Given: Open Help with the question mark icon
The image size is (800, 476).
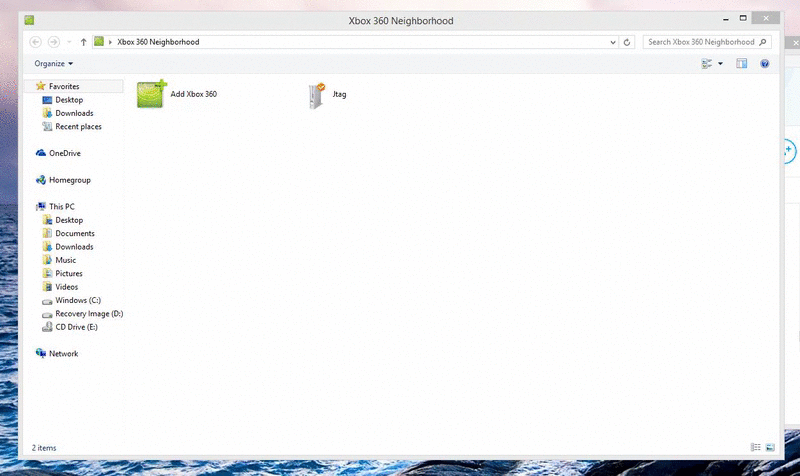Looking at the screenshot, I should tap(764, 63).
